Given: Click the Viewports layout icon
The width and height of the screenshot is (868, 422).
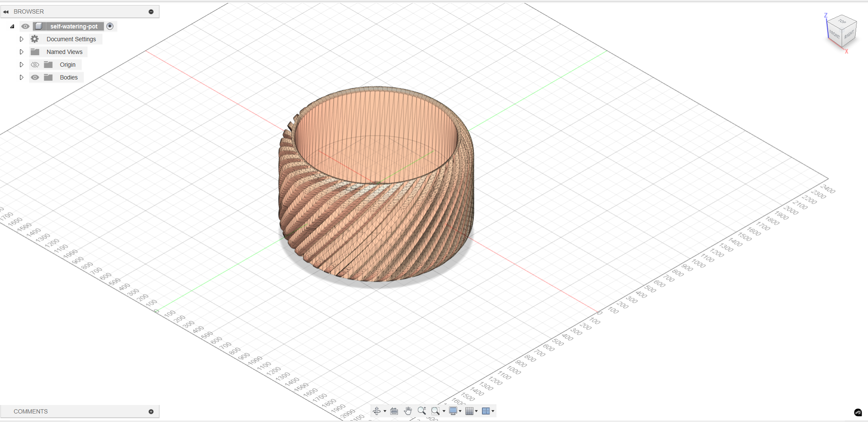Looking at the screenshot, I should click(x=485, y=411).
